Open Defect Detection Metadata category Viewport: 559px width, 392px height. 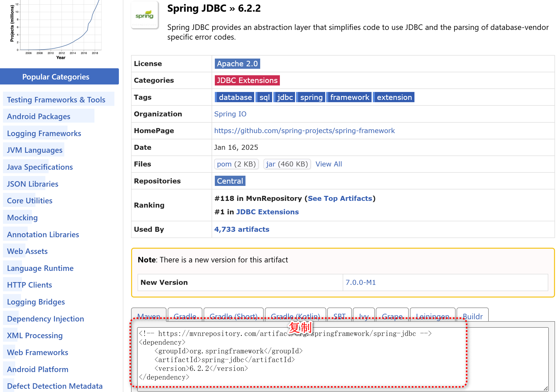click(x=55, y=386)
